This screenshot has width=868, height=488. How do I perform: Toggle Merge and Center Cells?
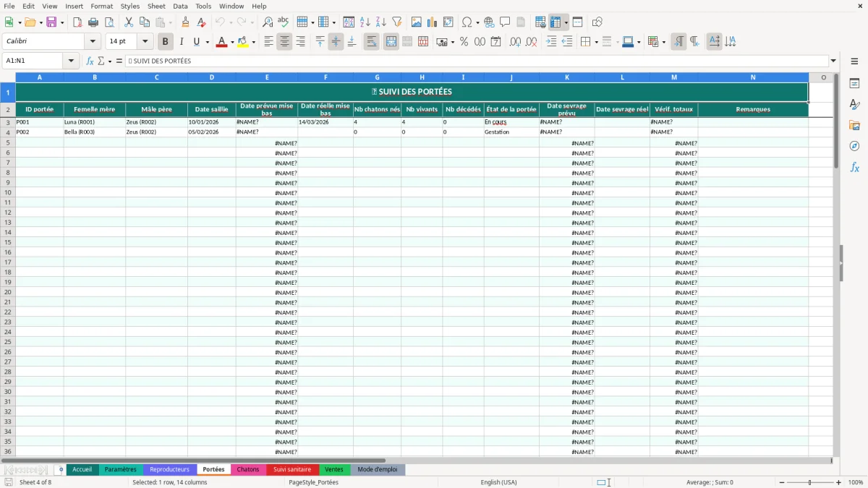pos(391,42)
